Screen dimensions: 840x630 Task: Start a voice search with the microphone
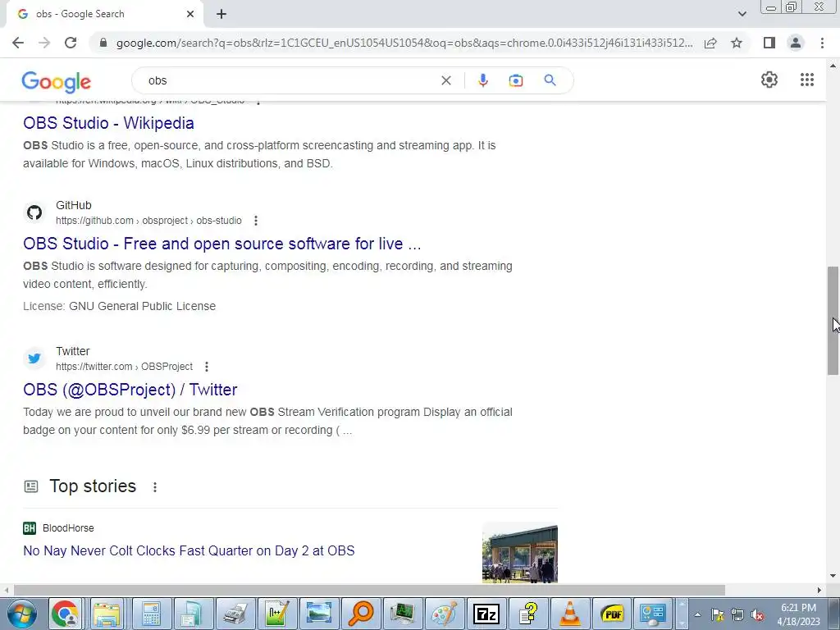click(482, 80)
